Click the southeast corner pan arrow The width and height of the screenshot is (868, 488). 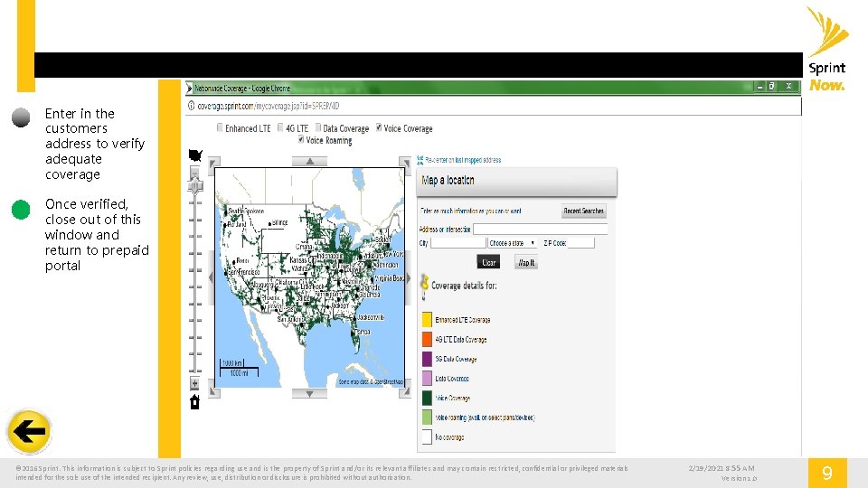405,392
